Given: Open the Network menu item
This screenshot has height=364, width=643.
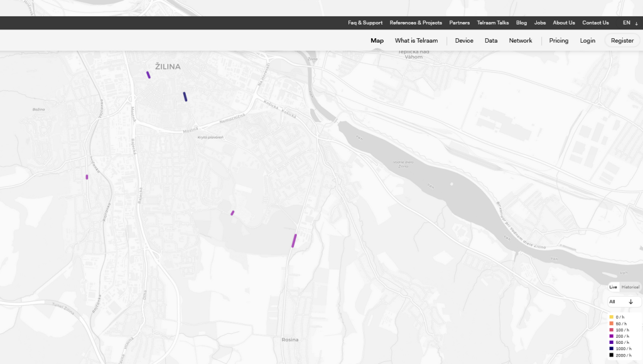Looking at the screenshot, I should pyautogui.click(x=521, y=41).
